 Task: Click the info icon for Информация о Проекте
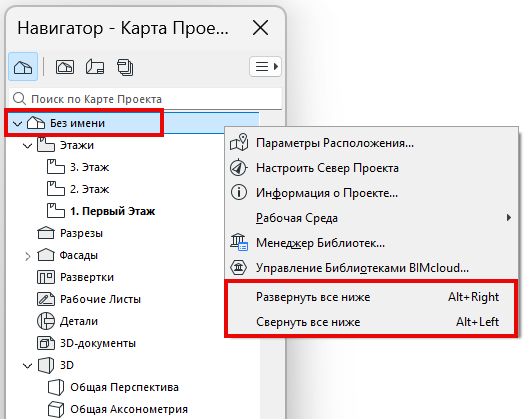click(x=239, y=192)
